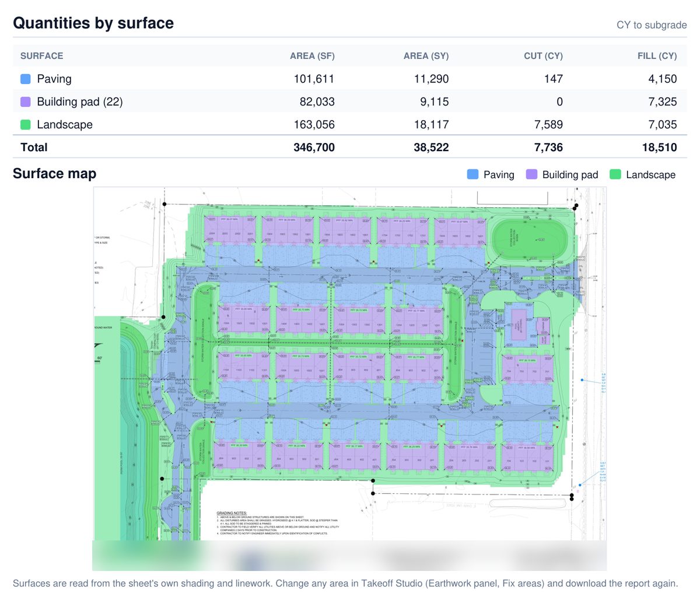Click Paving cut value 147
Image resolution: width=700 pixels, height=592 pixels.
553,79
